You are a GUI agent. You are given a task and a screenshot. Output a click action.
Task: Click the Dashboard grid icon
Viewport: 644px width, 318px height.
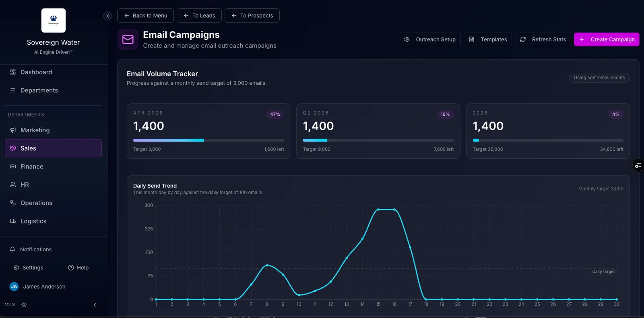pos(13,72)
